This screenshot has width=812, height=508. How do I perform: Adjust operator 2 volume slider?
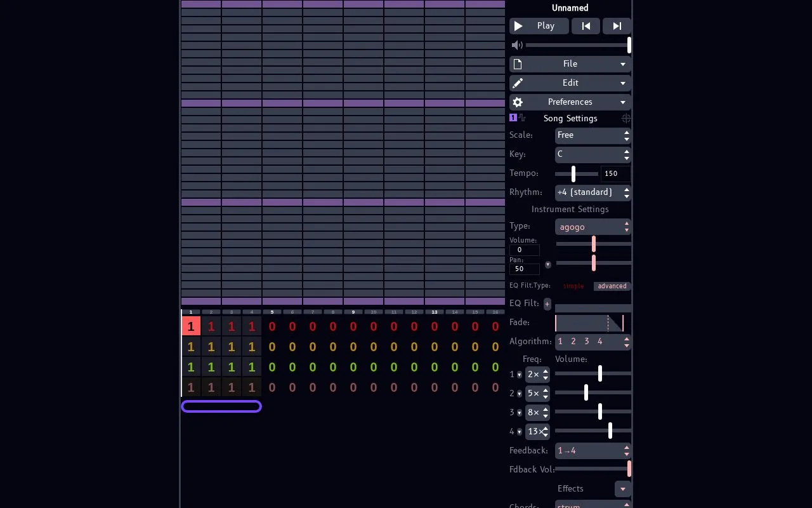593,392
